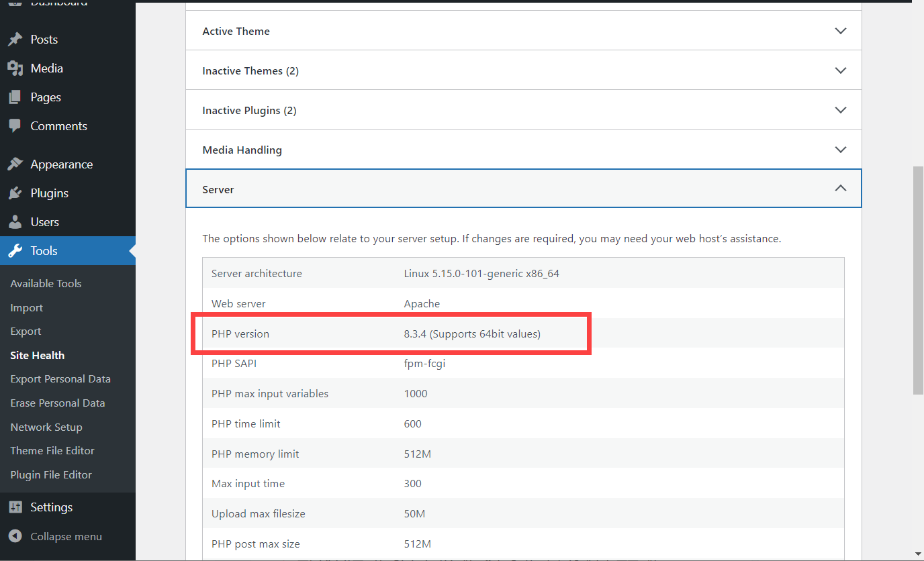Click the Collapse menu arrow icon
Image resolution: width=924 pixels, height=561 pixels.
point(15,537)
